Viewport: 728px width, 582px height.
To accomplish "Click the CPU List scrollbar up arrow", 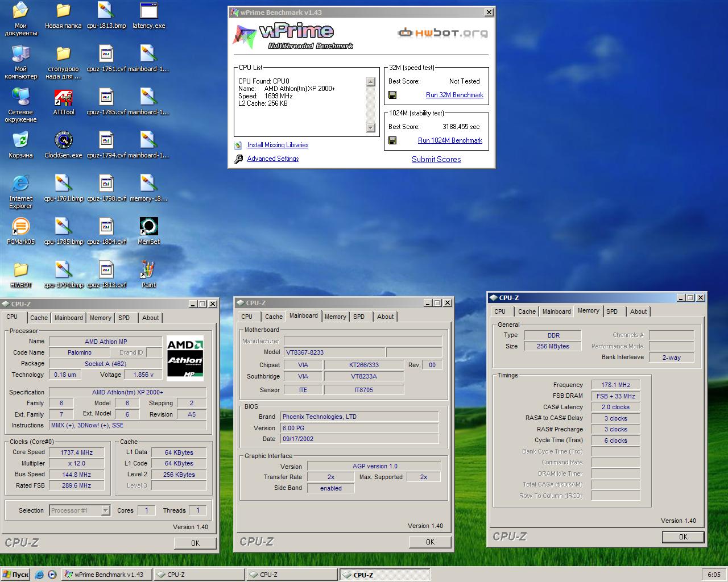I will 371,82.
